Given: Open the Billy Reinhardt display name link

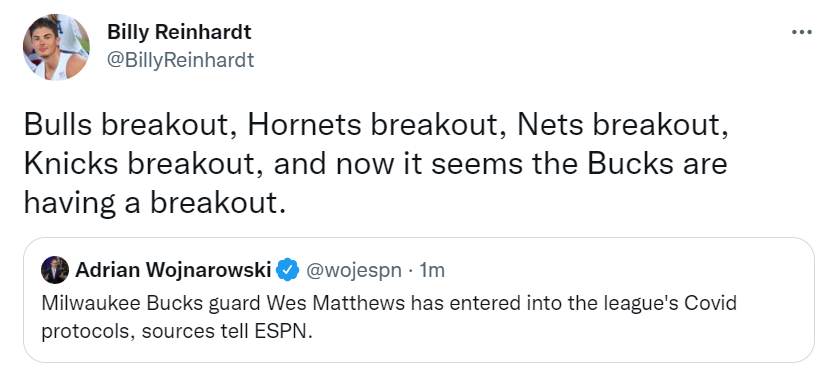Looking at the screenshot, I should point(179,32).
